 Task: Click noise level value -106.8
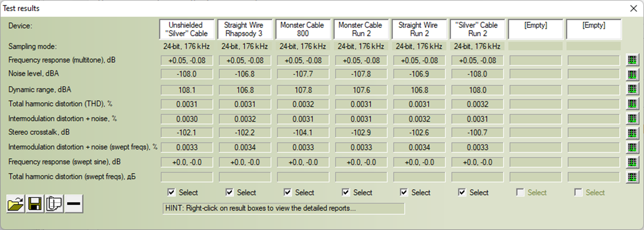(245, 75)
